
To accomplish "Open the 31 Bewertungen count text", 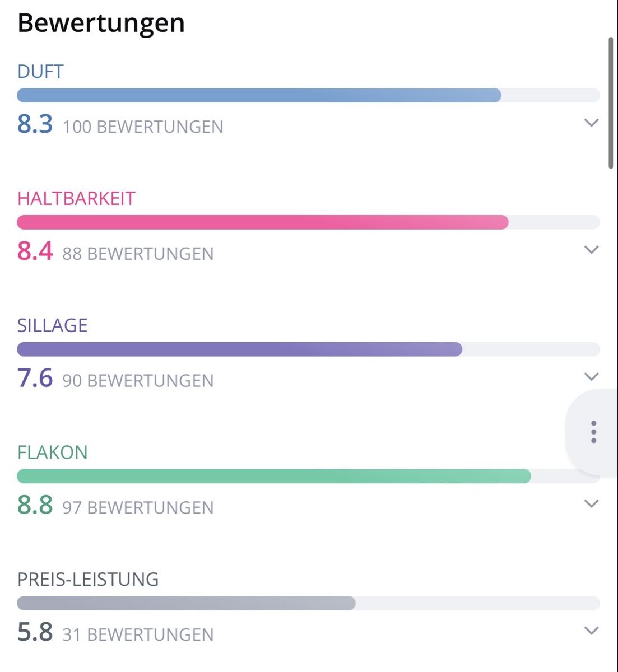I will (138, 635).
